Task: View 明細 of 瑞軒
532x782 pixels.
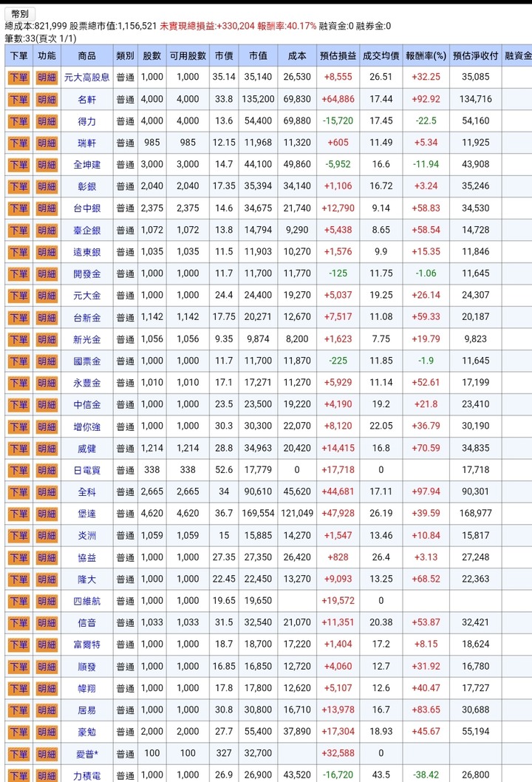Action: coord(47,143)
